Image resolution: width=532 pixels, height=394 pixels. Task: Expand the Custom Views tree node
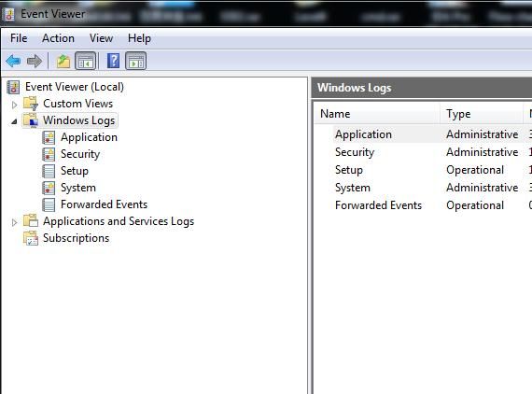(x=14, y=105)
